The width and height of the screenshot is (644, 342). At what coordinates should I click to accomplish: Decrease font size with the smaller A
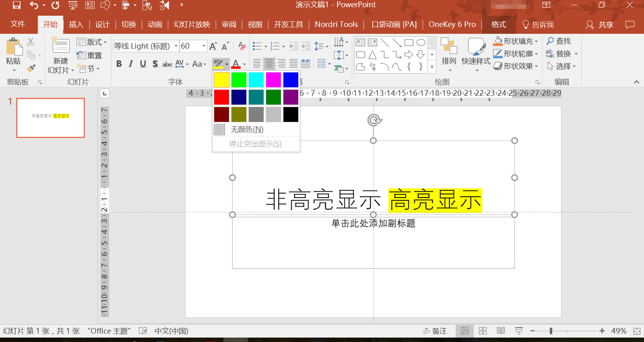[x=225, y=46]
